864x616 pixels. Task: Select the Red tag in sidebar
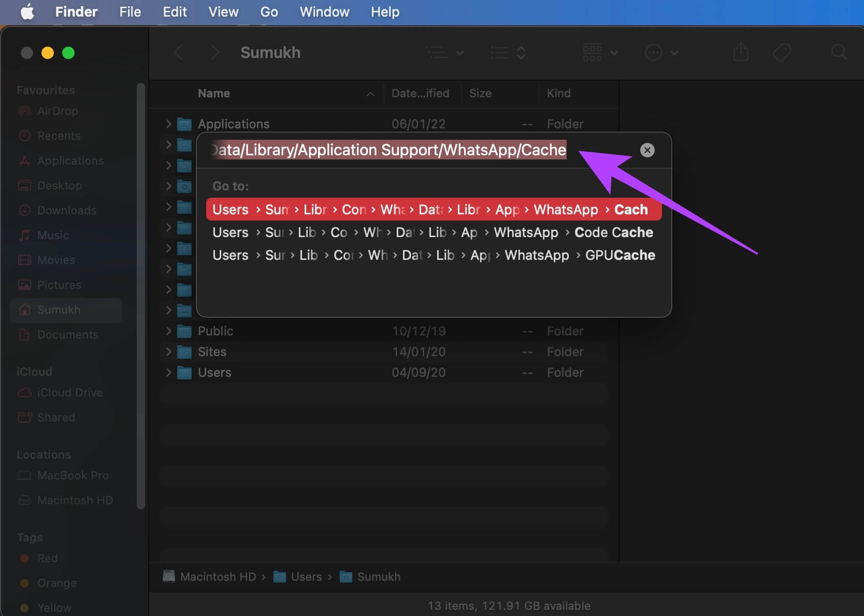[x=47, y=558]
